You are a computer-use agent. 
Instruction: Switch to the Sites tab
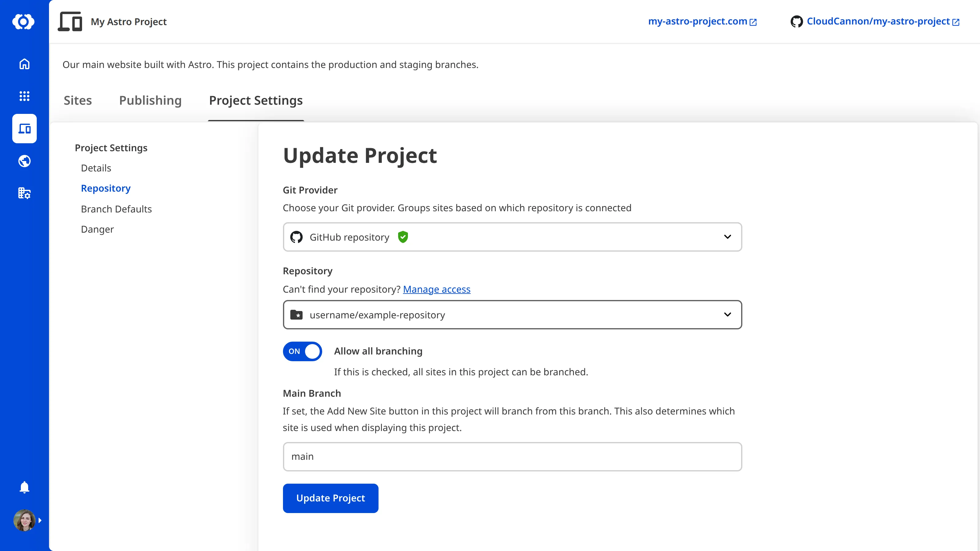(x=77, y=100)
